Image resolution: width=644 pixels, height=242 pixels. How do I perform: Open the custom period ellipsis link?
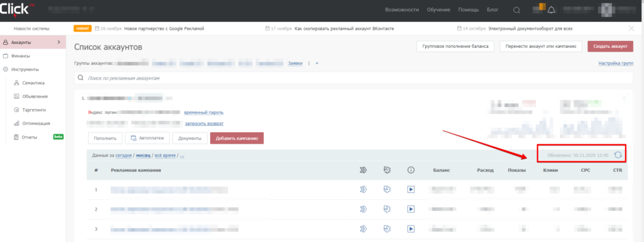click(x=182, y=156)
